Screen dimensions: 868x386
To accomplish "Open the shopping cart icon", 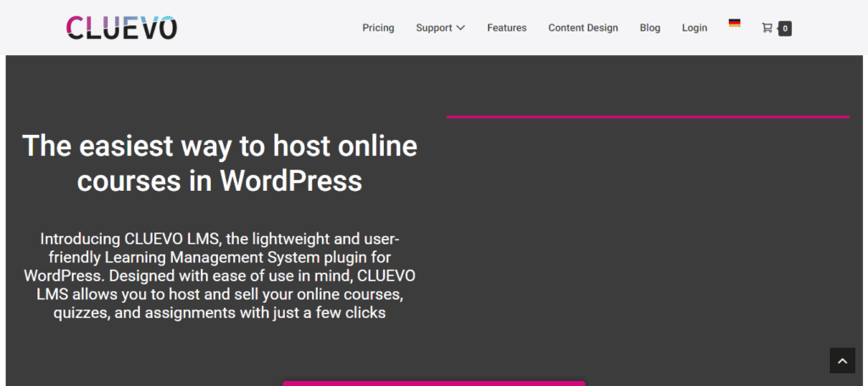I will pos(767,28).
